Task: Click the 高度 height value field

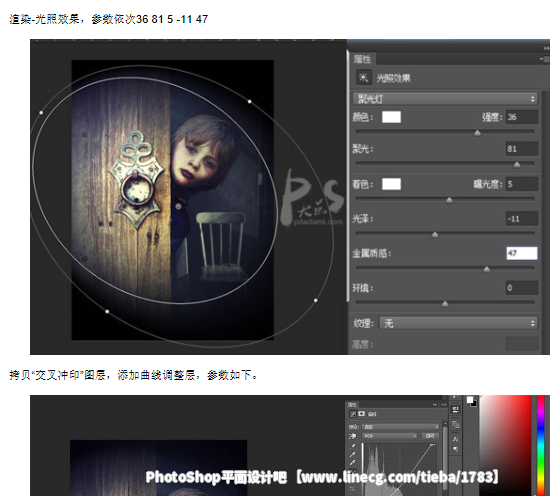Action: (x=521, y=344)
